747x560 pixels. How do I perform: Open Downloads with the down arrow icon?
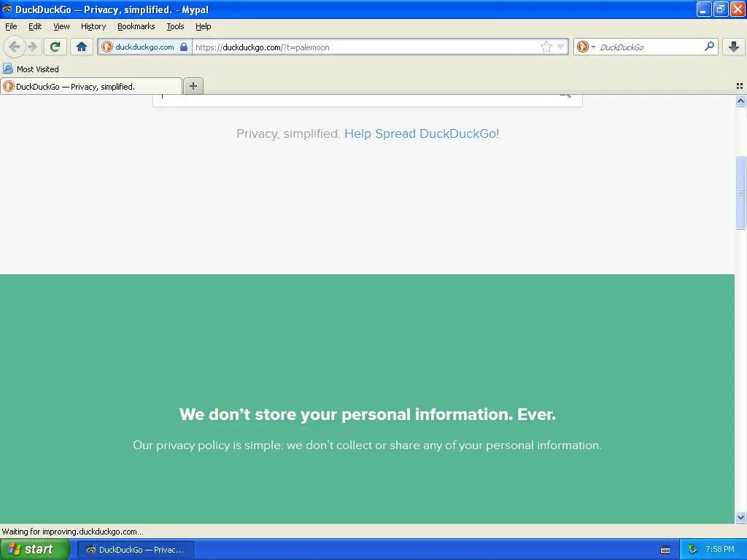[734, 47]
